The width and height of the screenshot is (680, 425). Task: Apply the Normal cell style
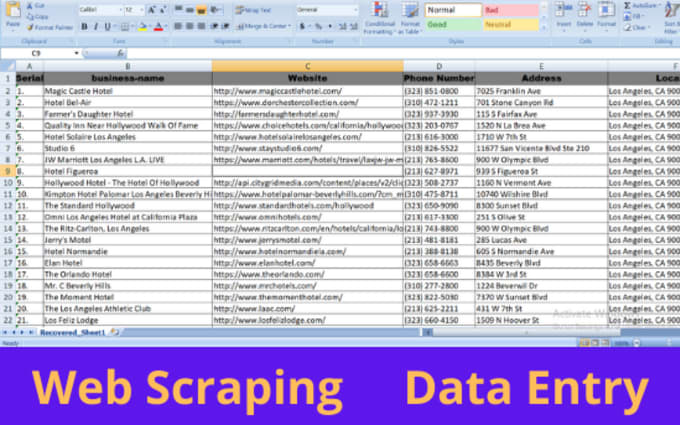pos(453,10)
